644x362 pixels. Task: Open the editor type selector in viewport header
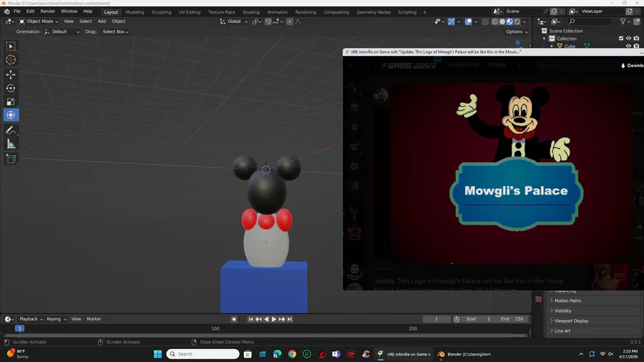[x=9, y=21]
